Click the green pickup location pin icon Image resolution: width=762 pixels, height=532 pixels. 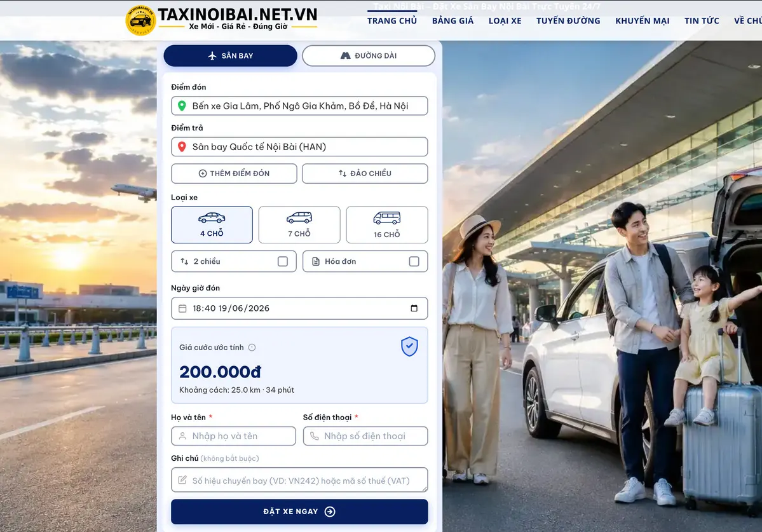(x=182, y=106)
